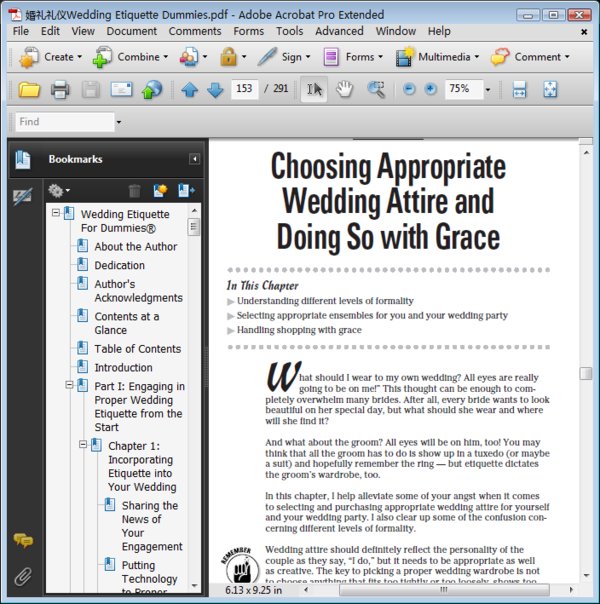Open the Advanced menu
Screen dimensions: 600x604
(x=339, y=31)
